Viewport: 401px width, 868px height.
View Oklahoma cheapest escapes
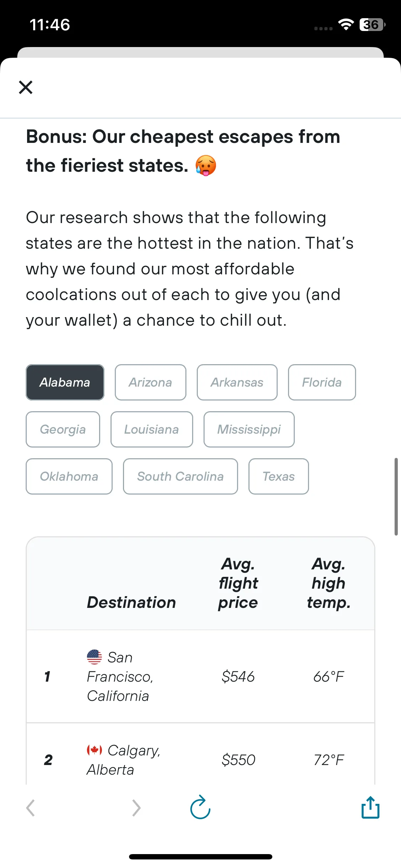click(x=69, y=476)
